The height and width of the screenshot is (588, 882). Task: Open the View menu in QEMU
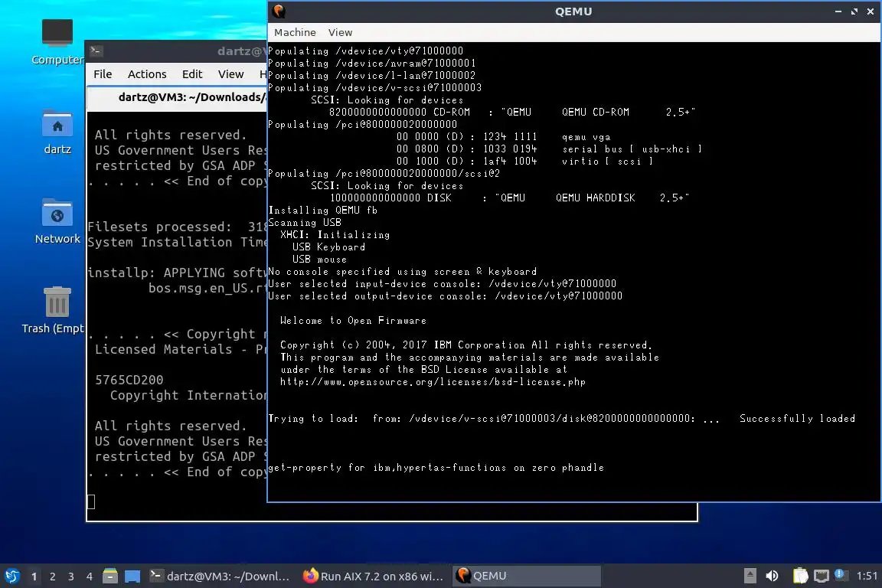pyautogui.click(x=340, y=33)
